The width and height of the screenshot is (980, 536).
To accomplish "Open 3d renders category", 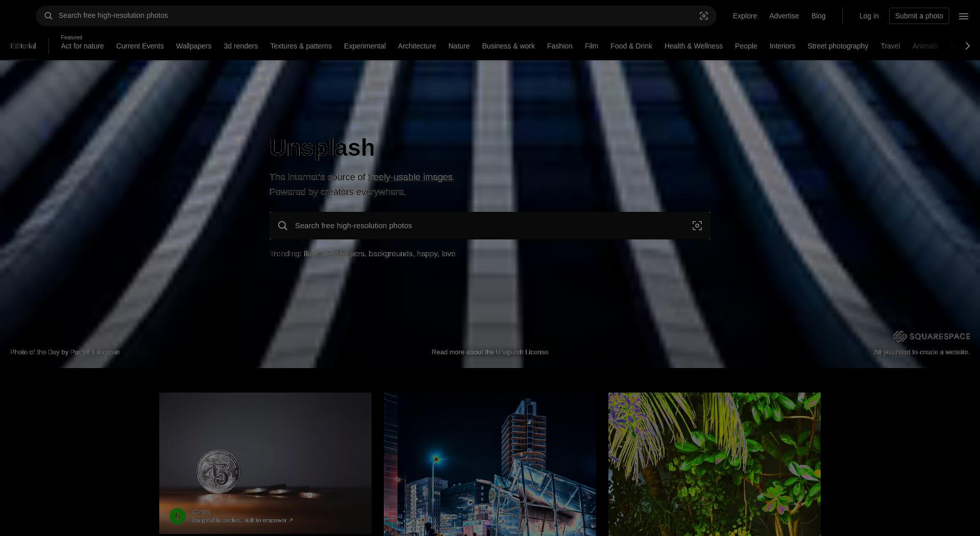I will [x=240, y=46].
